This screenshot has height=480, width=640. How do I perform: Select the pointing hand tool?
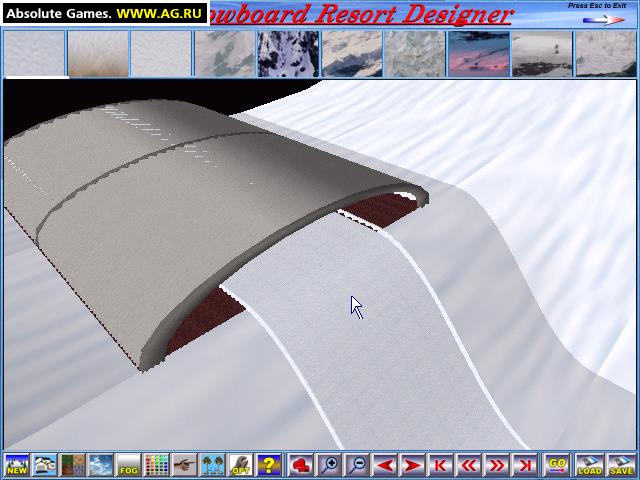coord(184,464)
